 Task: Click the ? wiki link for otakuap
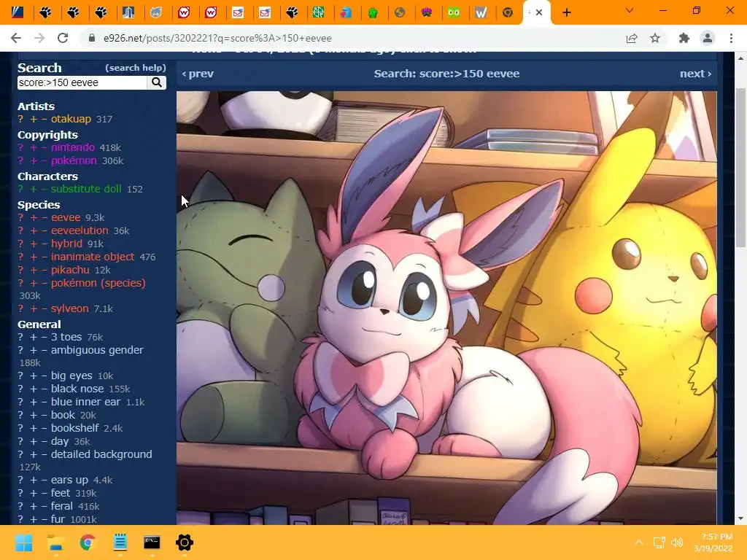(x=20, y=119)
